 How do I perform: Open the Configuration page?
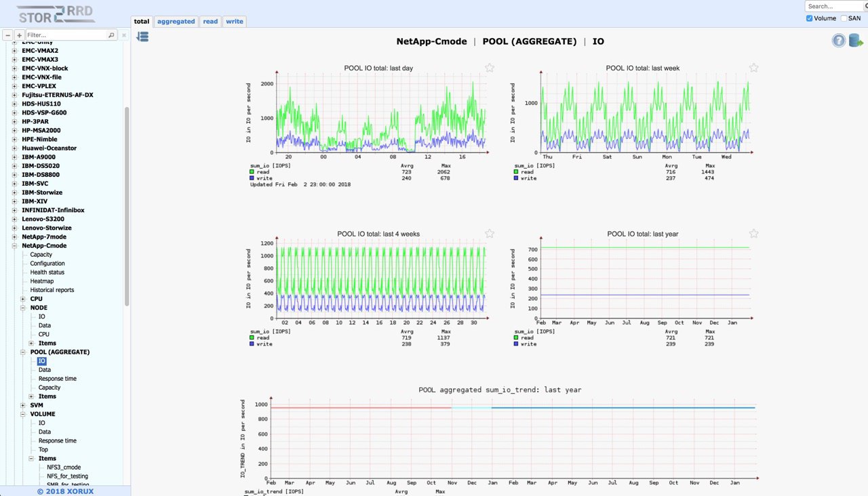click(x=47, y=264)
